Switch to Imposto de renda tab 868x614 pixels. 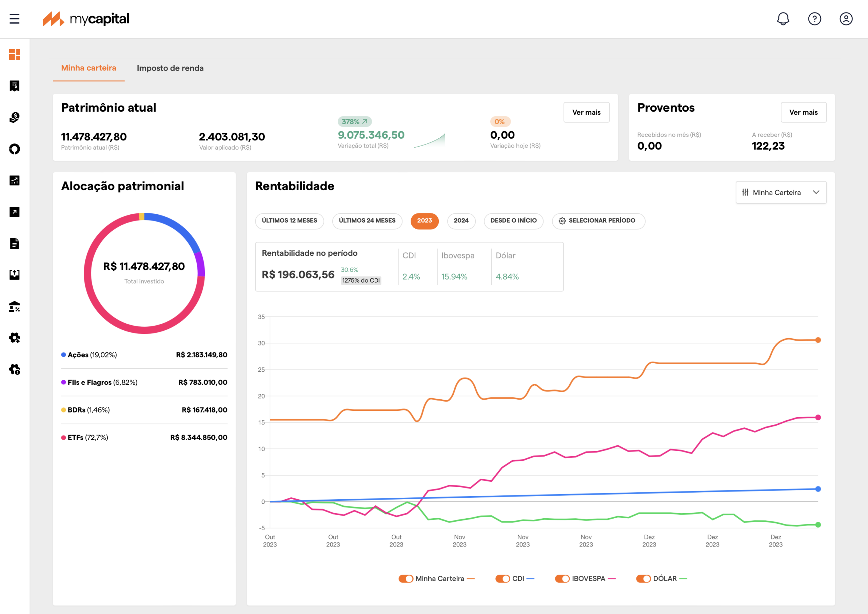tap(170, 68)
